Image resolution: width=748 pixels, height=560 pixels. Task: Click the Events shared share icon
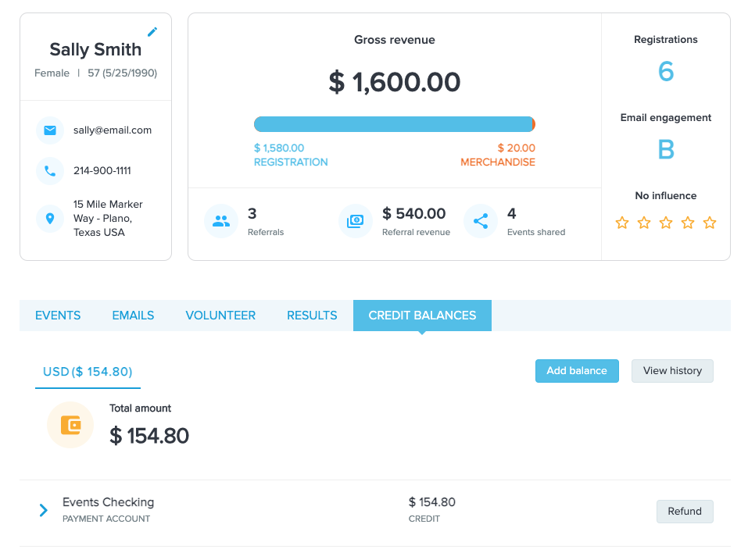[x=481, y=221]
